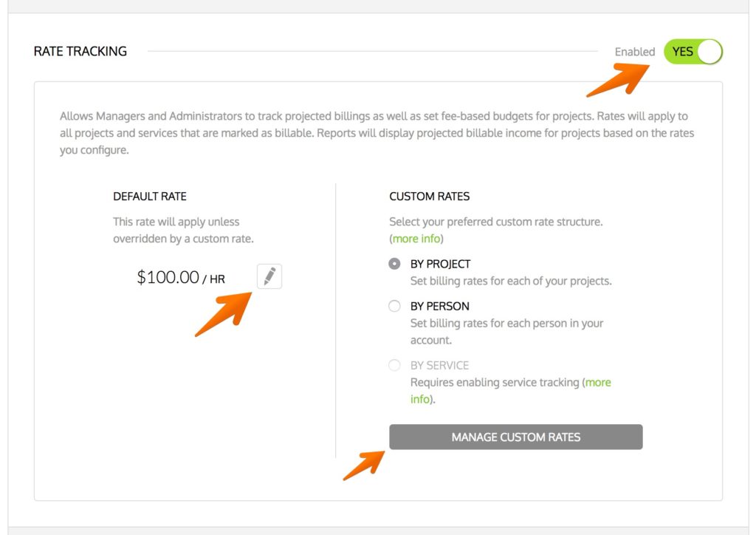Open the more info link for service tracking

click(x=598, y=382)
